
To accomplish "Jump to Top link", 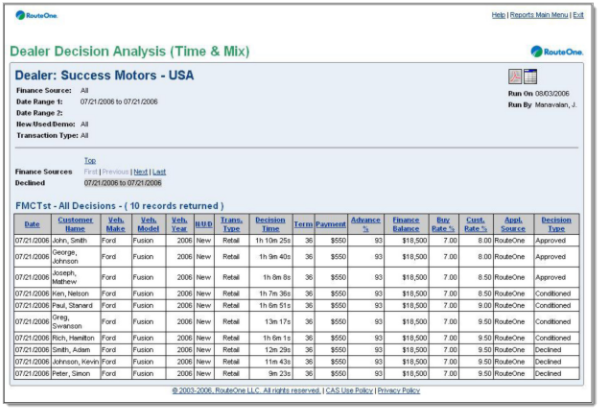I will (90, 161).
